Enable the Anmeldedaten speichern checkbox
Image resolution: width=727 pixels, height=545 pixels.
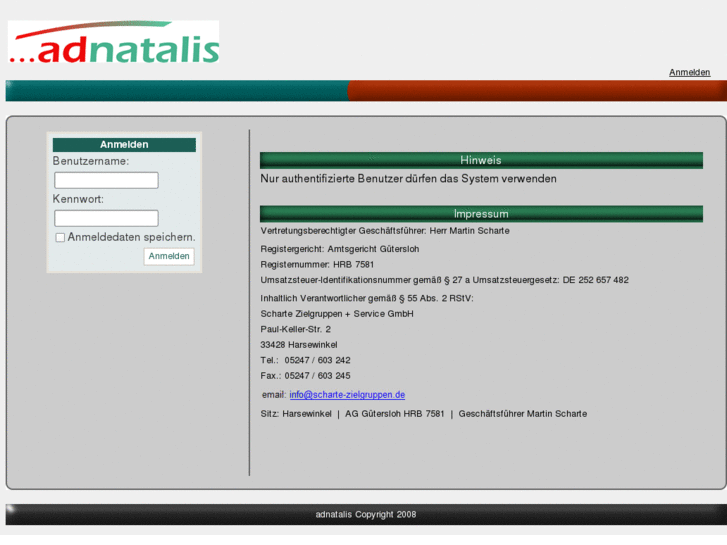[60, 237]
